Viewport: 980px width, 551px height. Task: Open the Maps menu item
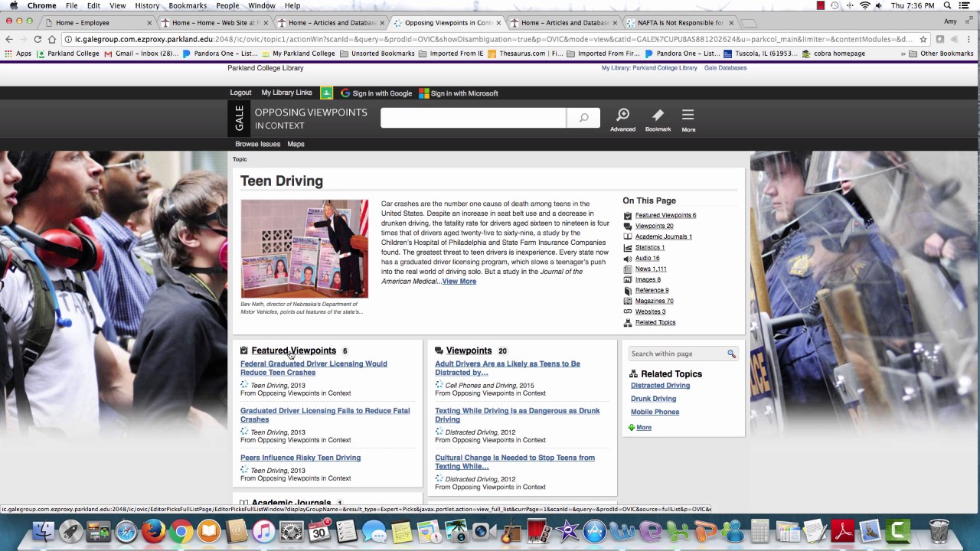click(x=296, y=144)
